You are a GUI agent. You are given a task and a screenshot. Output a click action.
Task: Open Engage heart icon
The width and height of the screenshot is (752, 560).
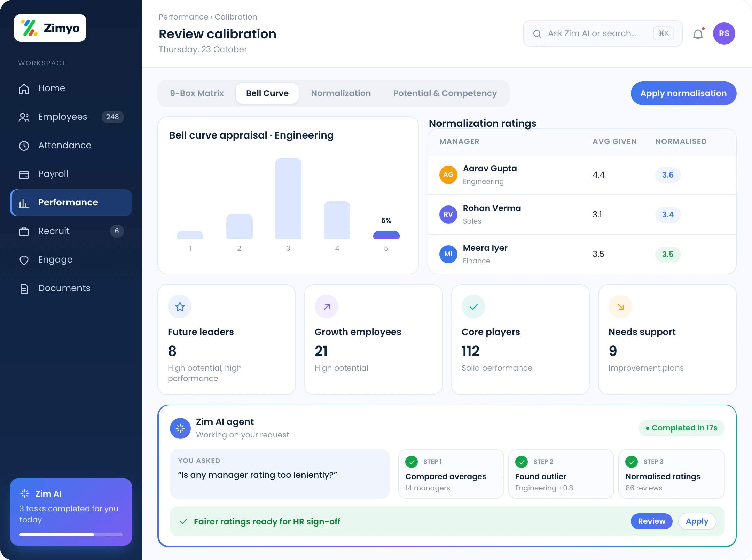(x=24, y=260)
